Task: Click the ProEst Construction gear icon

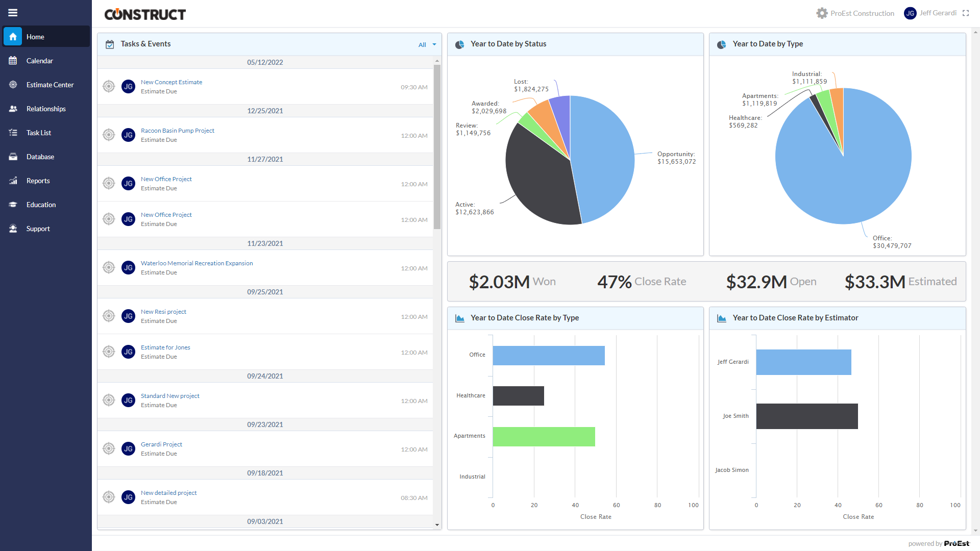Action: tap(822, 13)
